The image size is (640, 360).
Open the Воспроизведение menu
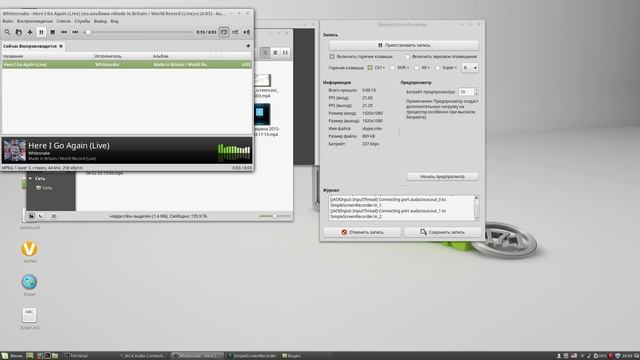coord(35,21)
